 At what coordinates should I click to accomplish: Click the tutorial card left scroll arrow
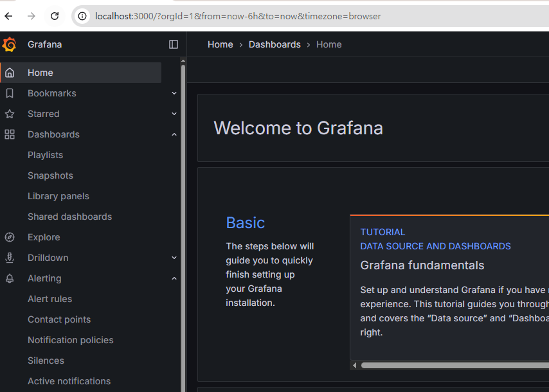(354, 366)
